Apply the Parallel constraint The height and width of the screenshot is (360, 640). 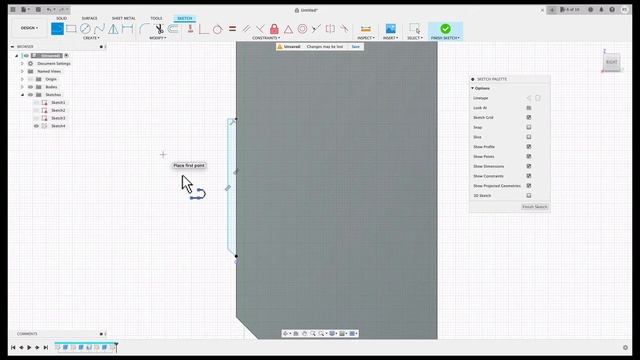pyautogui.click(x=246, y=29)
